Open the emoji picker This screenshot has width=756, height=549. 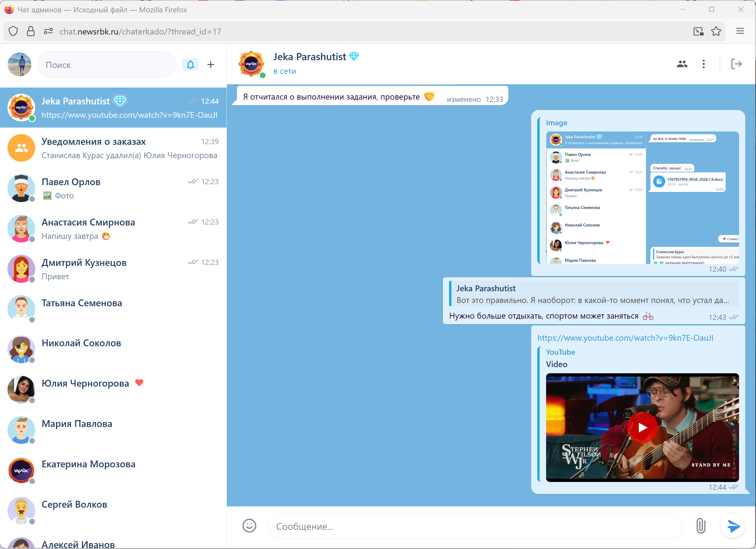coord(250,526)
